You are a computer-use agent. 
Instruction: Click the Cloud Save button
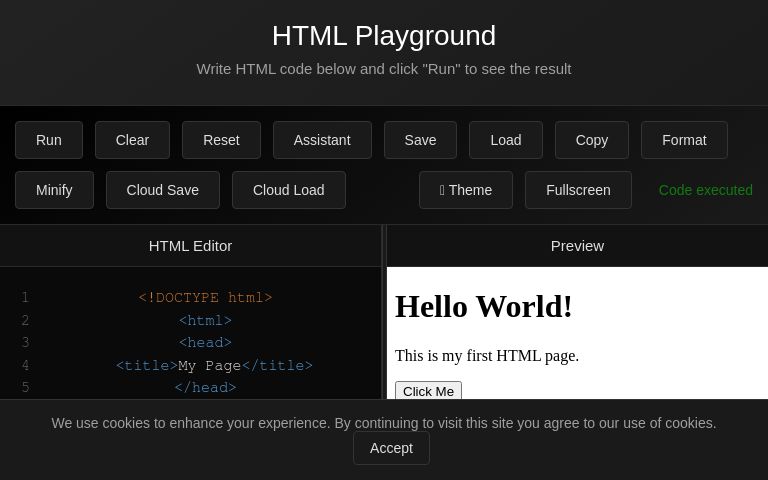pos(163,190)
